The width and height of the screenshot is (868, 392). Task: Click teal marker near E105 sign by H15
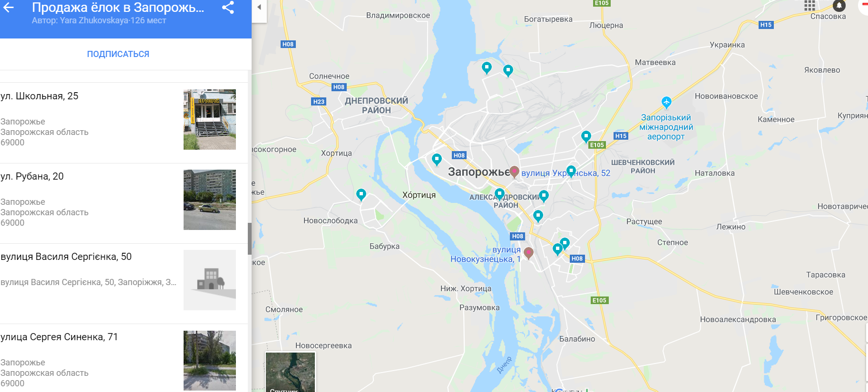click(x=586, y=137)
